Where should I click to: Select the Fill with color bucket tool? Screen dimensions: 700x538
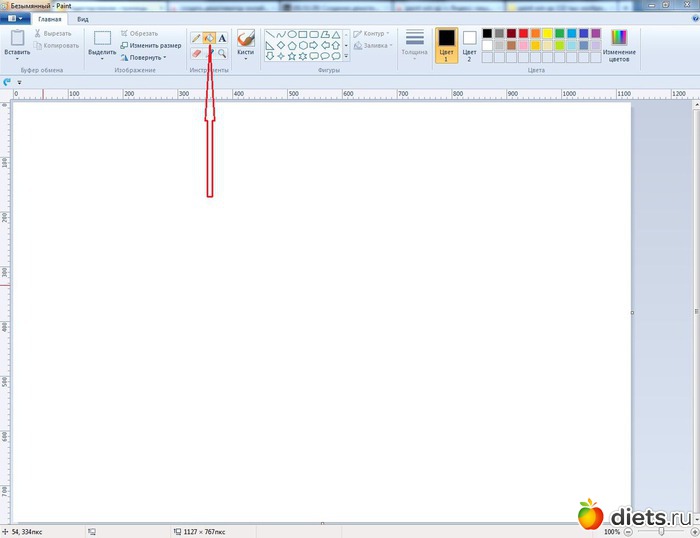click(209, 38)
